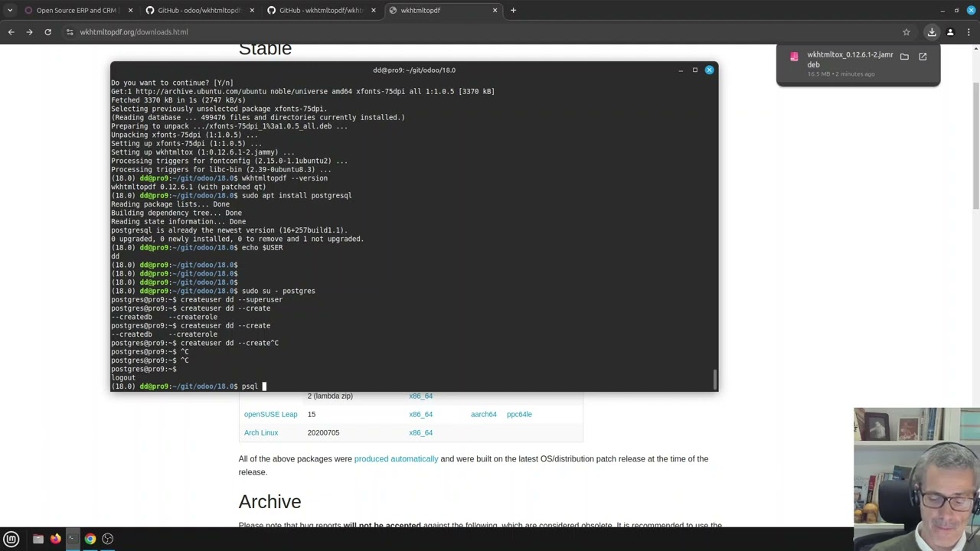
Task: Go forward in browser history
Action: [x=29, y=32]
